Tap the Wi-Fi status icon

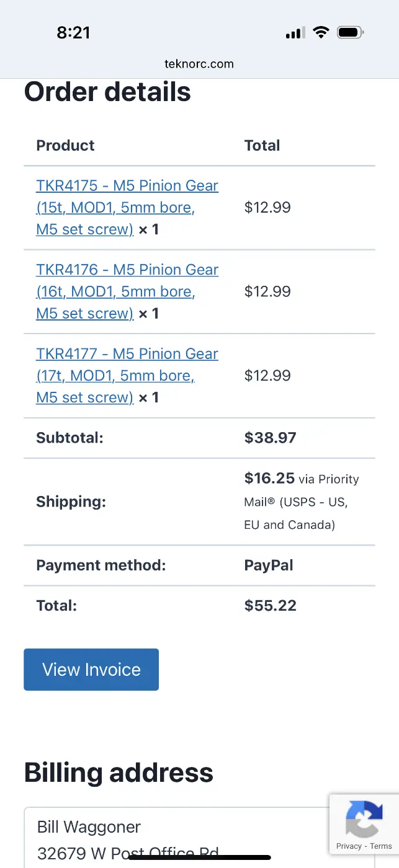[x=321, y=32]
